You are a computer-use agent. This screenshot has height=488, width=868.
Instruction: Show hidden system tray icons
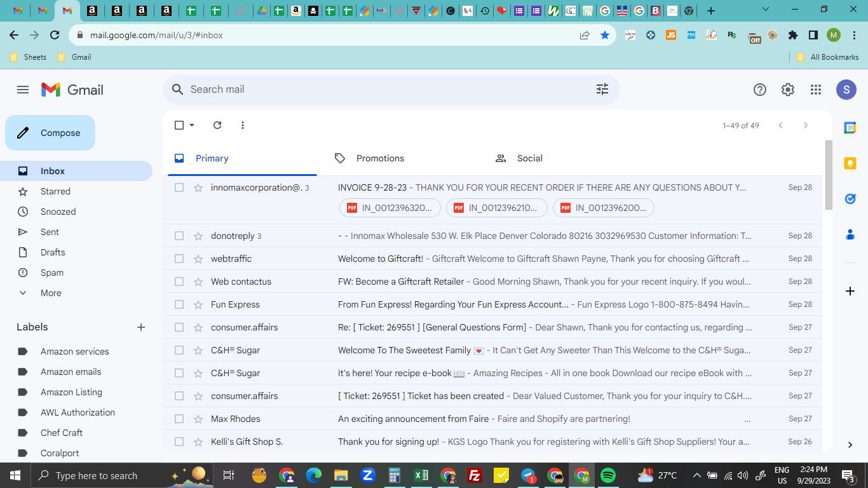click(x=697, y=475)
